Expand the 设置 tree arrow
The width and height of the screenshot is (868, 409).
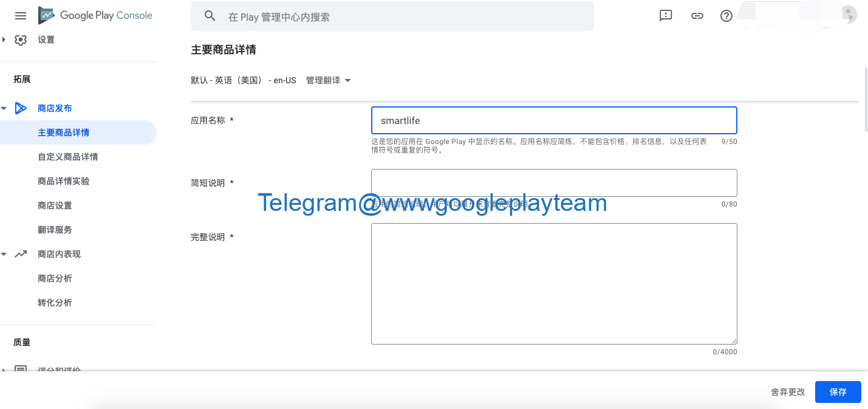(4, 40)
